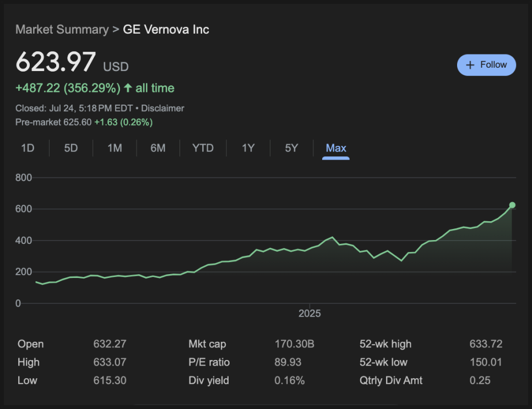
Task: Click the Qtrly Div Amt value 0.25
Action: (480, 380)
